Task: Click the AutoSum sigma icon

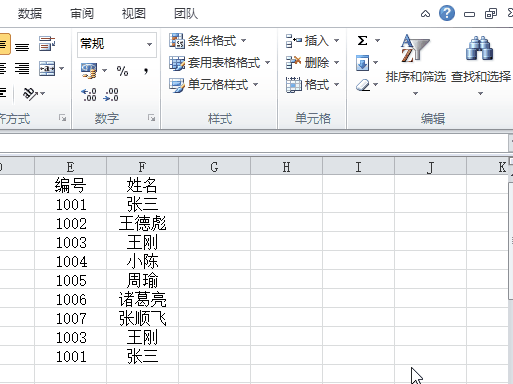Action: pos(362,41)
